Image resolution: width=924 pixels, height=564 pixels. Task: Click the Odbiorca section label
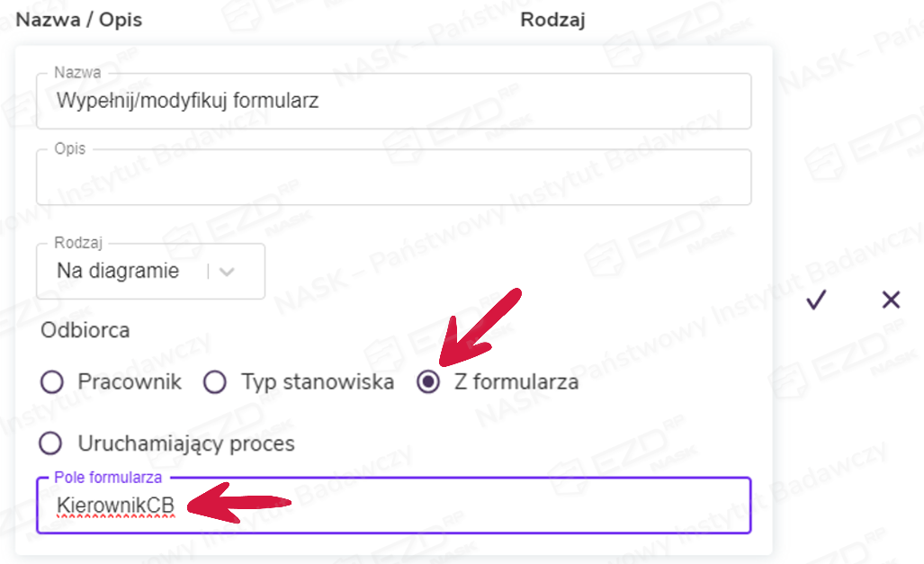click(85, 330)
